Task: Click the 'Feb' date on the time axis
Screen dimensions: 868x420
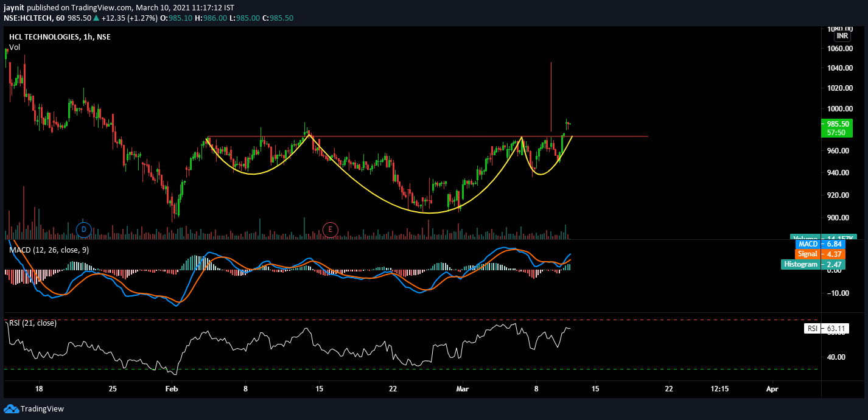Action: click(x=172, y=388)
